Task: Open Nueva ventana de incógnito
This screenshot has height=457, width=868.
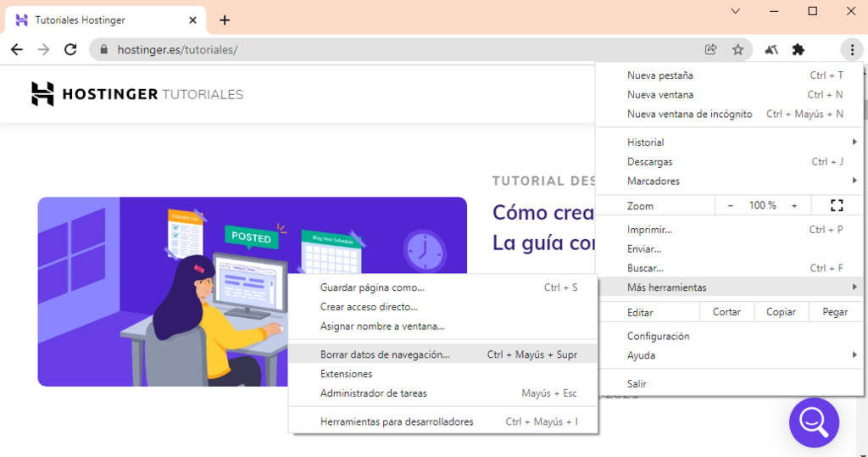Action: 689,114
